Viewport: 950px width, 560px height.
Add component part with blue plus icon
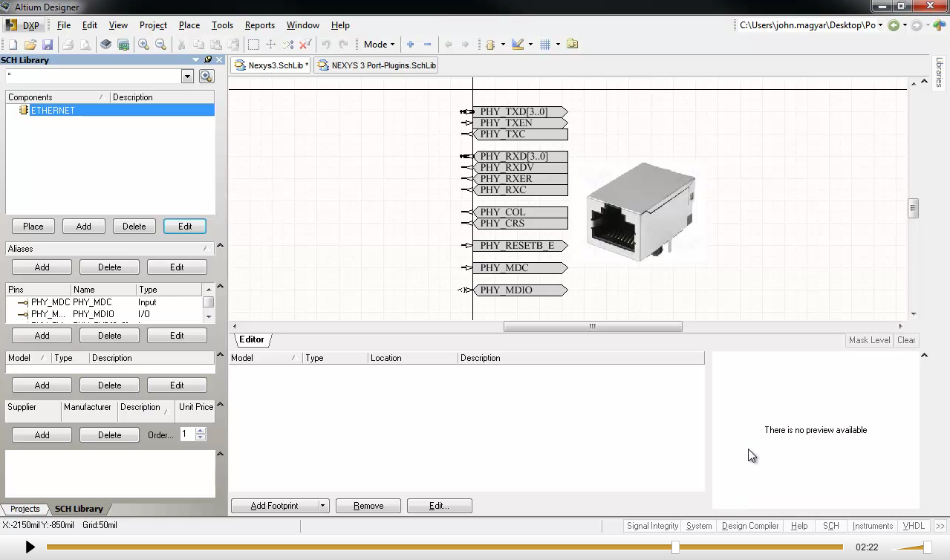coord(410,45)
